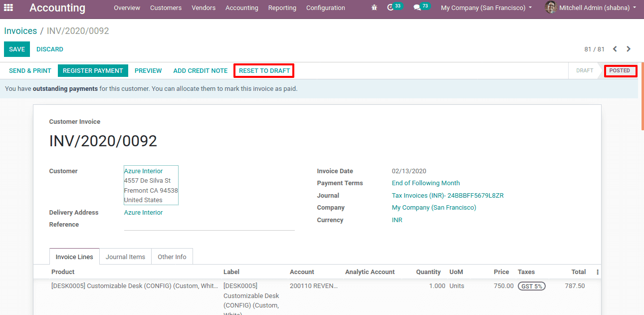Click the INV/2020/0092 invoice number heading
Image resolution: width=644 pixels, height=315 pixels.
103,141
